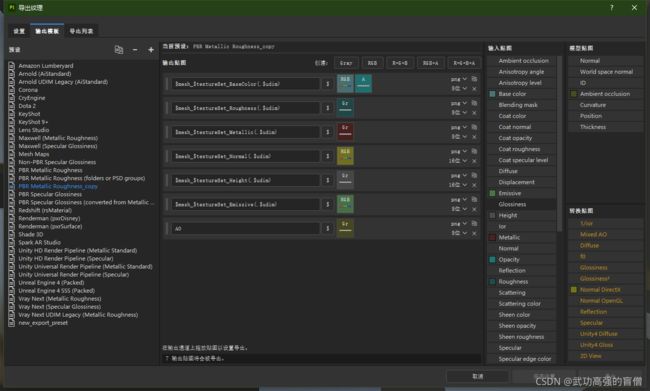Viewport: 650px width, 391px height.
Task: Delete the AO output map row
Action: [x=474, y=233]
